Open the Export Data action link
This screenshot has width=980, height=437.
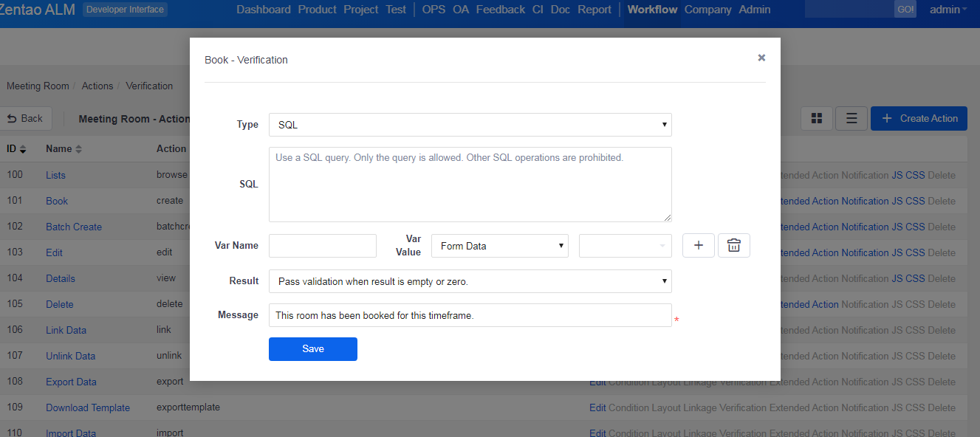tap(71, 382)
